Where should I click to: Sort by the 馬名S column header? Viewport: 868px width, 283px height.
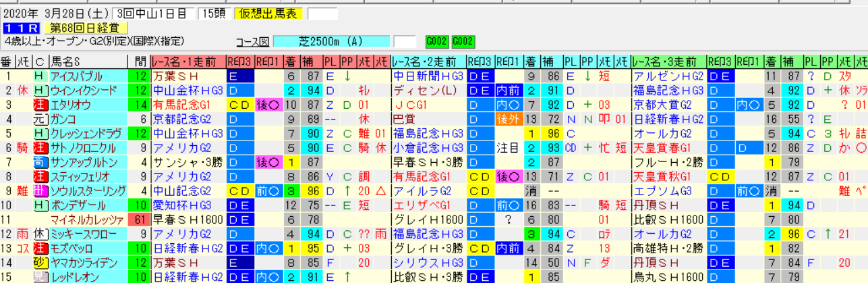pos(88,61)
